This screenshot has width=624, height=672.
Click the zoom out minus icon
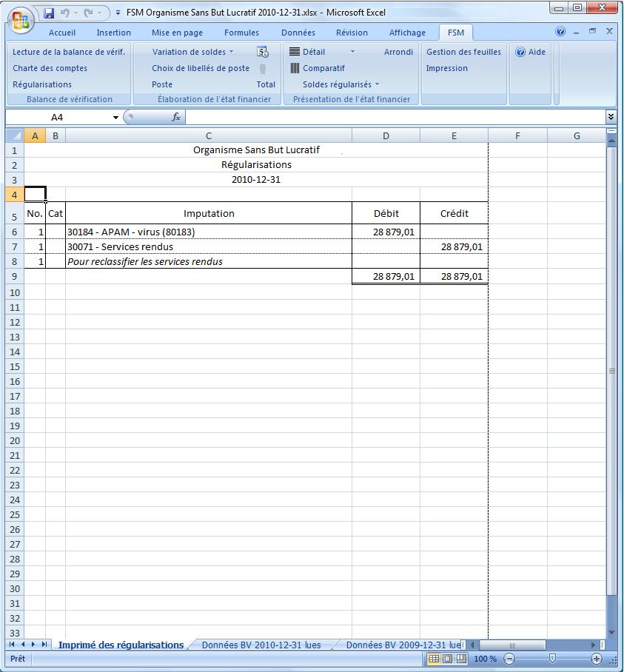pos(509,659)
